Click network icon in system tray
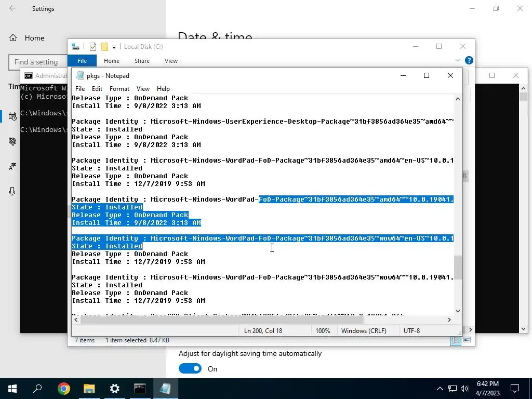532x399 pixels. pos(453,389)
